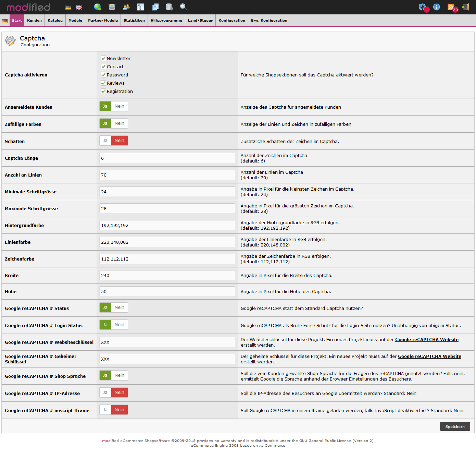Open the Hilfsprogramme menu

(x=166, y=21)
